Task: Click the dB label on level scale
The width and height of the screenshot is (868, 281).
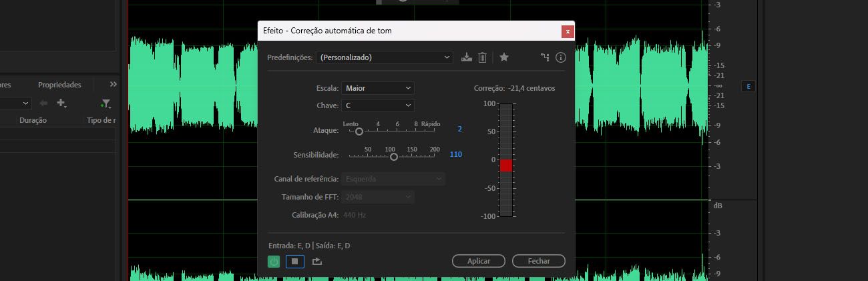Action: point(718,206)
